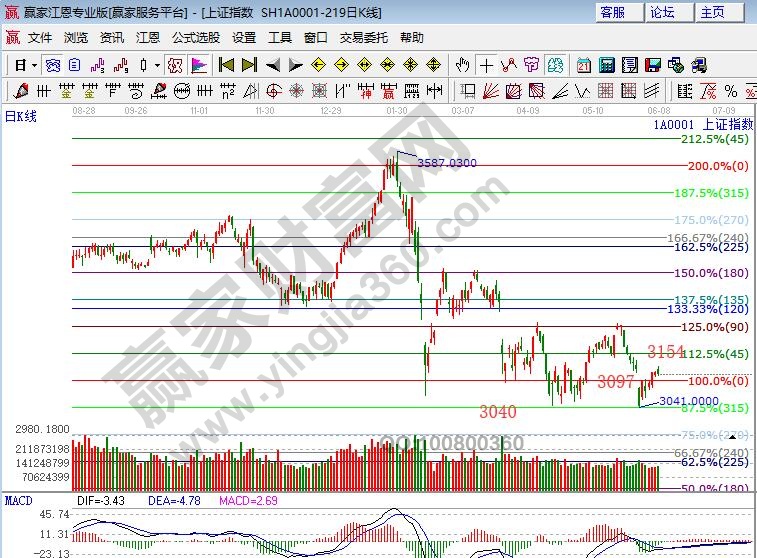Click the black play-forward arrow icon
The width and height of the screenshot is (757, 558).
coord(295,65)
